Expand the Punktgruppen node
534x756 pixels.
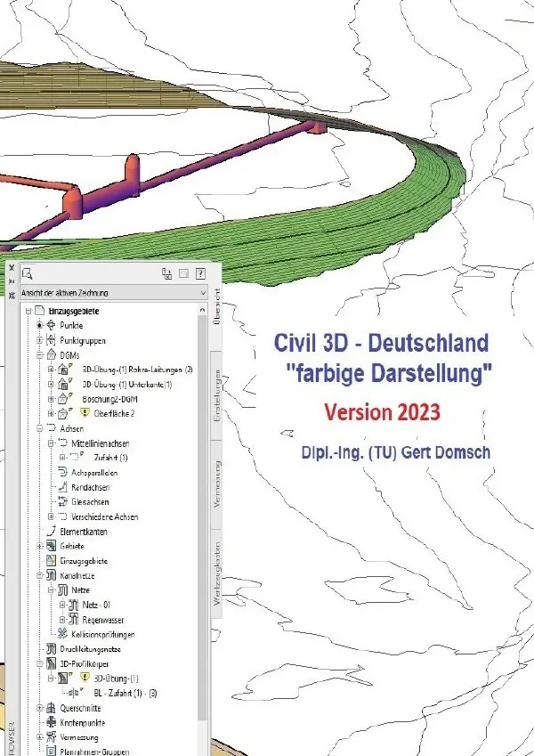pyautogui.click(x=40, y=340)
